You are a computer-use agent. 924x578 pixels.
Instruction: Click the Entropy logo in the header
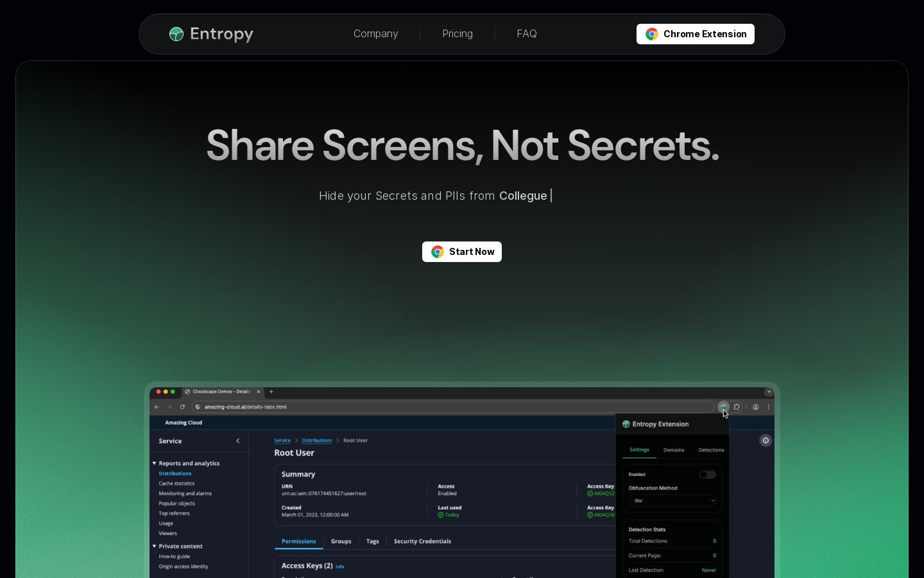pyautogui.click(x=211, y=34)
